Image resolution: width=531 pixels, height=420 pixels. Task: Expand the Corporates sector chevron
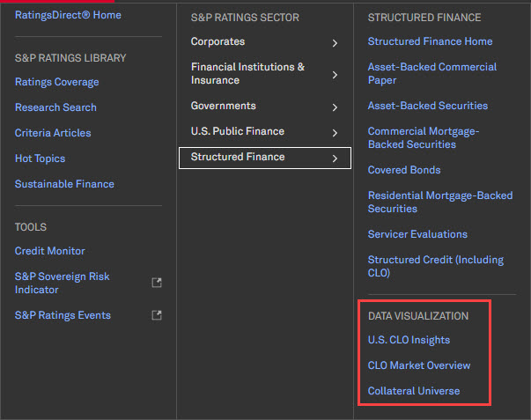(335, 42)
